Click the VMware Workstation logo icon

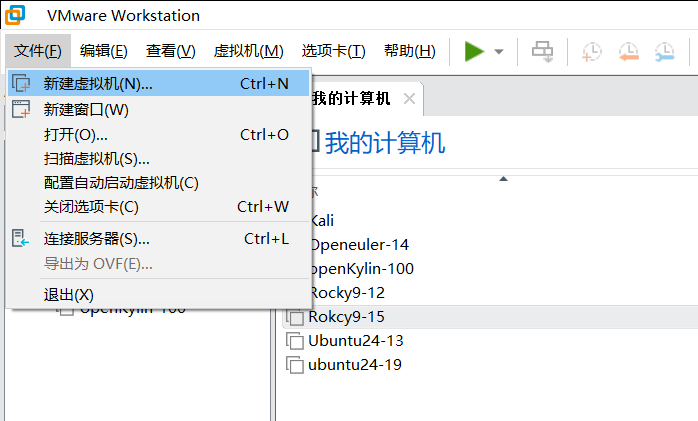[15, 15]
